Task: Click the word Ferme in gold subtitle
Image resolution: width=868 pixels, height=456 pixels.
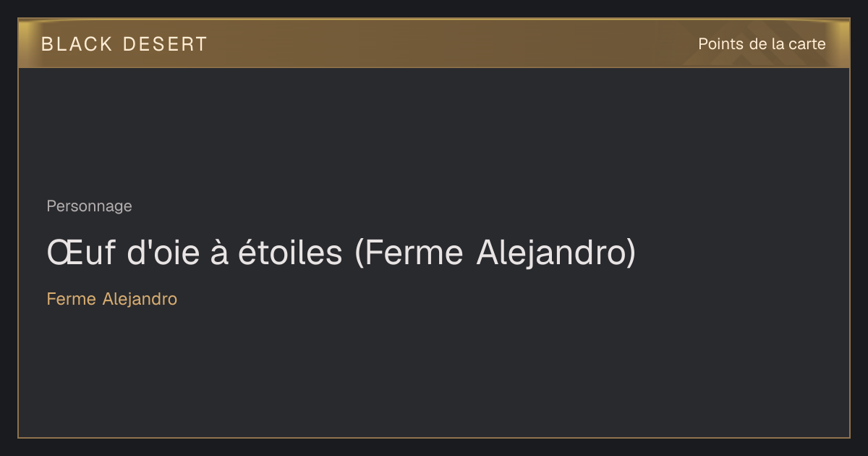Action: point(72,299)
